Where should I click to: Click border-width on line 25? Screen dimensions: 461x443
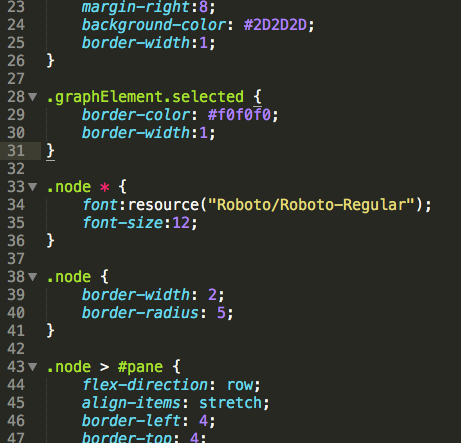136,43
